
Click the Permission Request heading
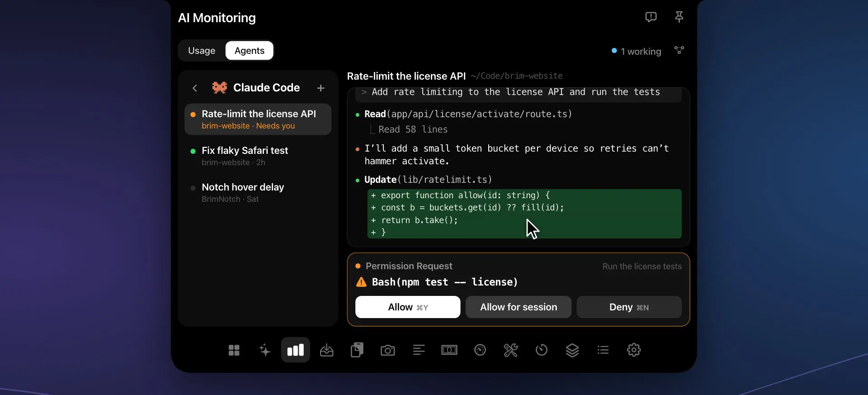(x=409, y=266)
